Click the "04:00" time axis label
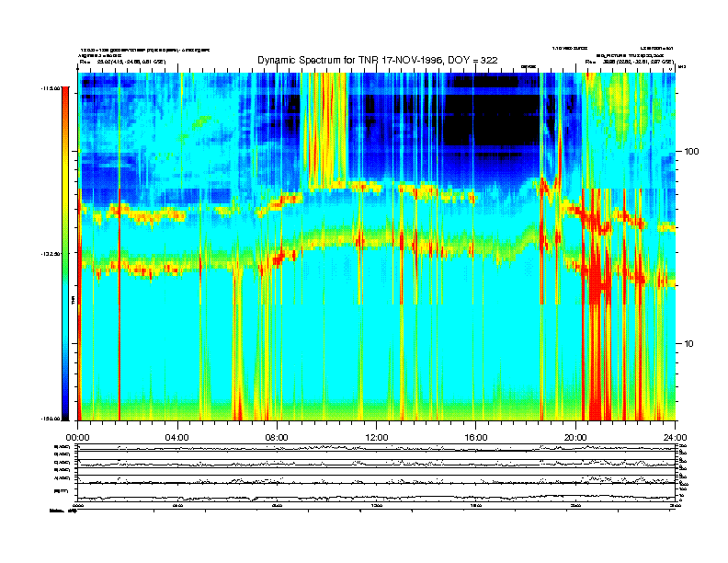 point(177,438)
